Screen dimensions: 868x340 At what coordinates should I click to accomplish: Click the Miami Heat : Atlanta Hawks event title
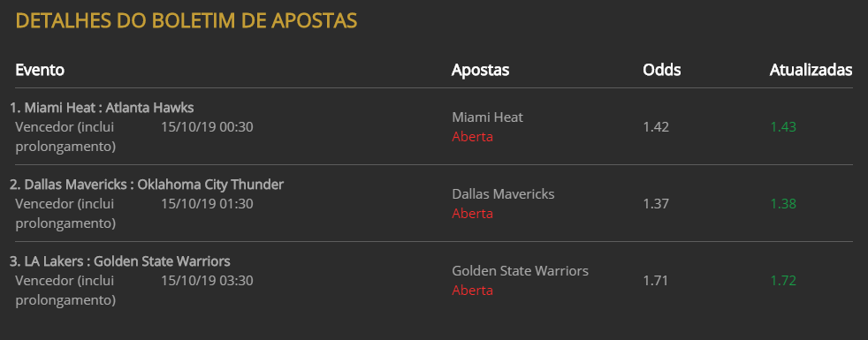tap(102, 107)
